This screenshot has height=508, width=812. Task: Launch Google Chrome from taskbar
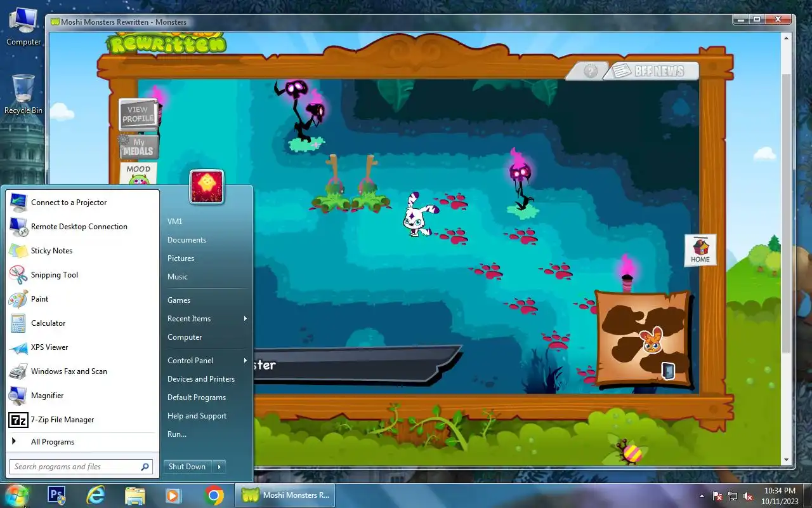214,495
